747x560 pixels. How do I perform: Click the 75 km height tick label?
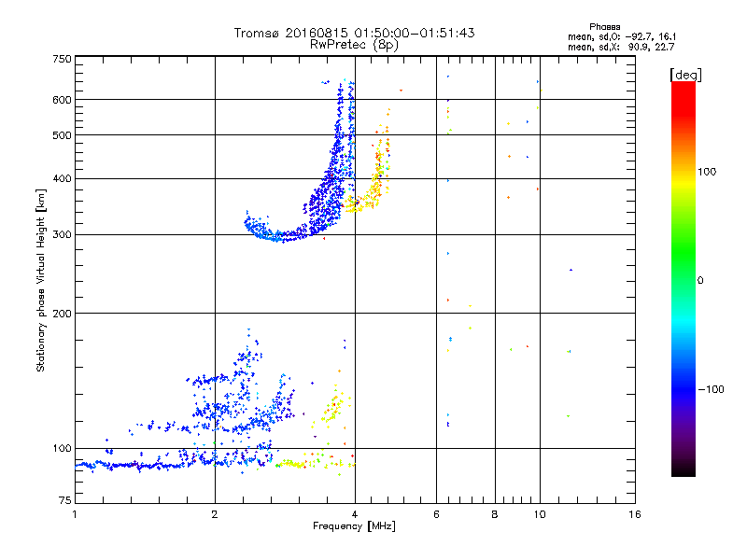click(x=65, y=500)
